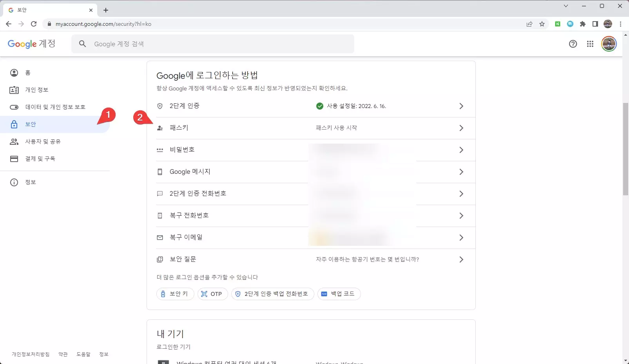This screenshot has width=629, height=364.
Task: Bookmark the page with the star icon
Action: pos(542,24)
